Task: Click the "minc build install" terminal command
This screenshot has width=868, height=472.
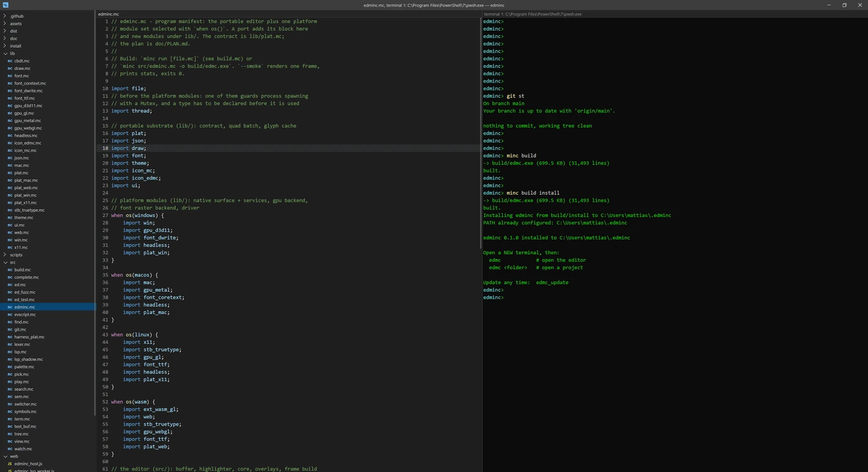Action: pyautogui.click(x=533, y=193)
